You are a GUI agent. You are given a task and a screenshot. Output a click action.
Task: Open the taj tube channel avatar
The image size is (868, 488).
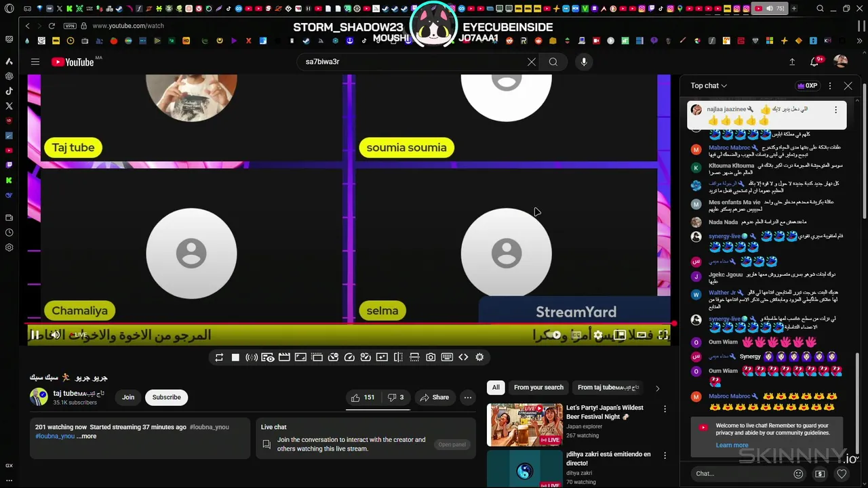click(x=39, y=397)
